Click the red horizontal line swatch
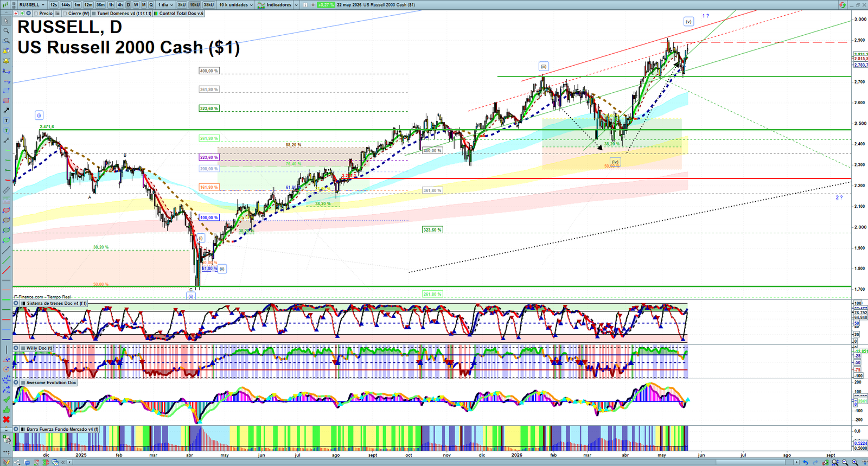This screenshot has width=868, height=466. point(6,319)
